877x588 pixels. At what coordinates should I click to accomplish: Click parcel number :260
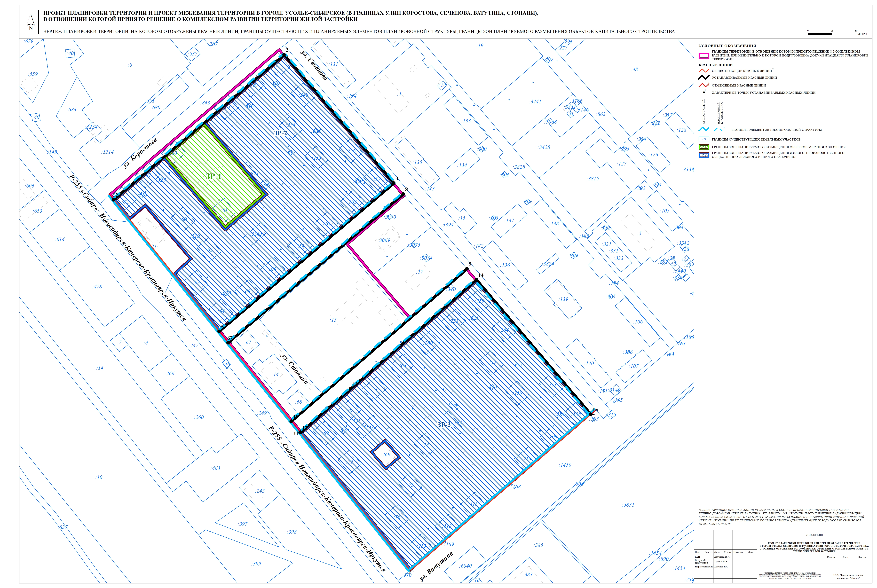pyautogui.click(x=199, y=417)
